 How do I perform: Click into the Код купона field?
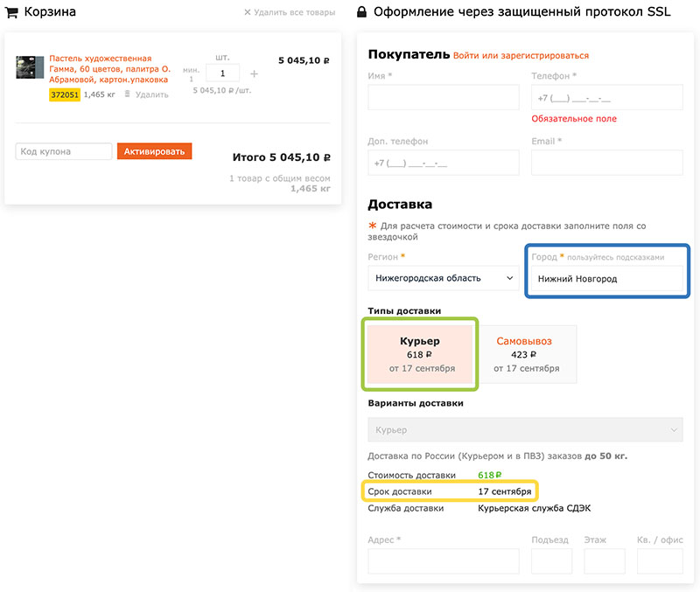tap(64, 152)
